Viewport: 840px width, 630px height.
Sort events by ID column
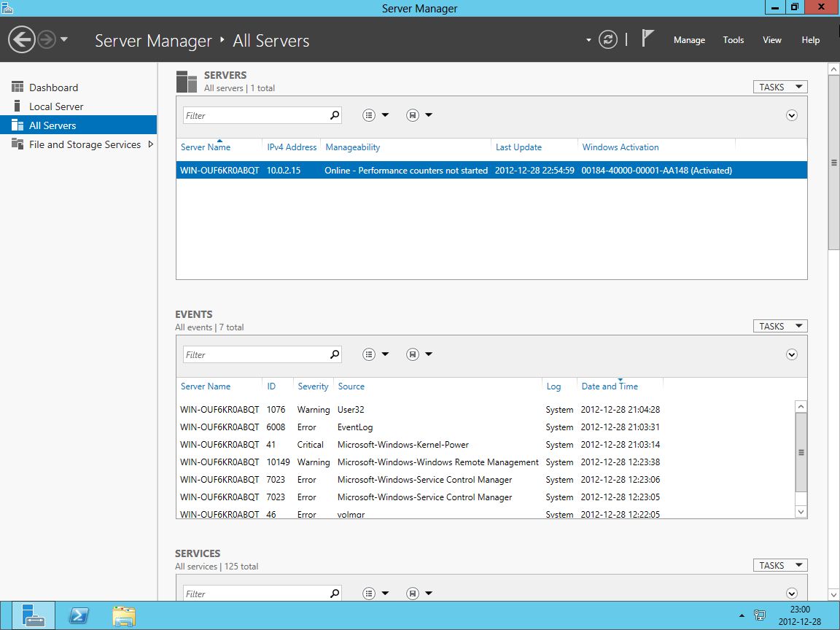tap(271, 386)
